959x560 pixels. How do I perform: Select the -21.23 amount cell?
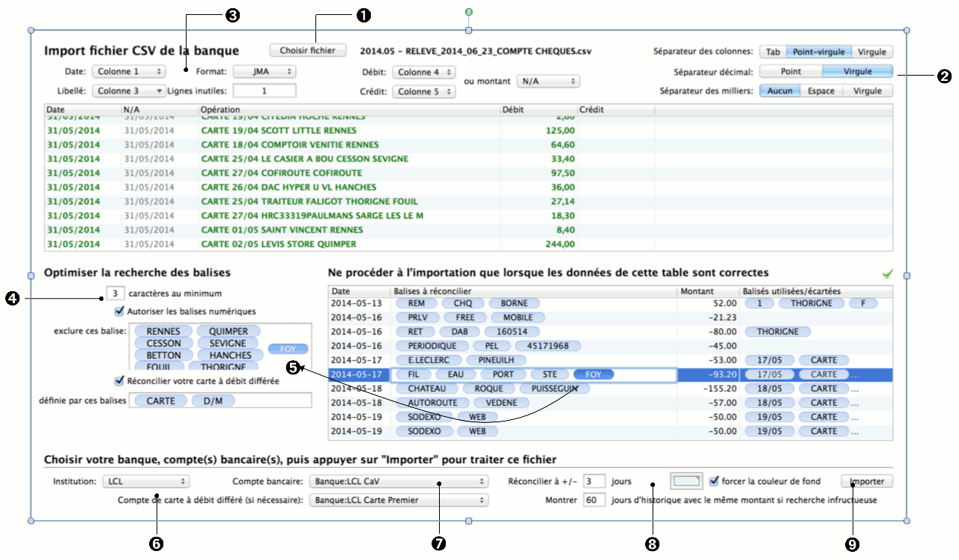707,317
